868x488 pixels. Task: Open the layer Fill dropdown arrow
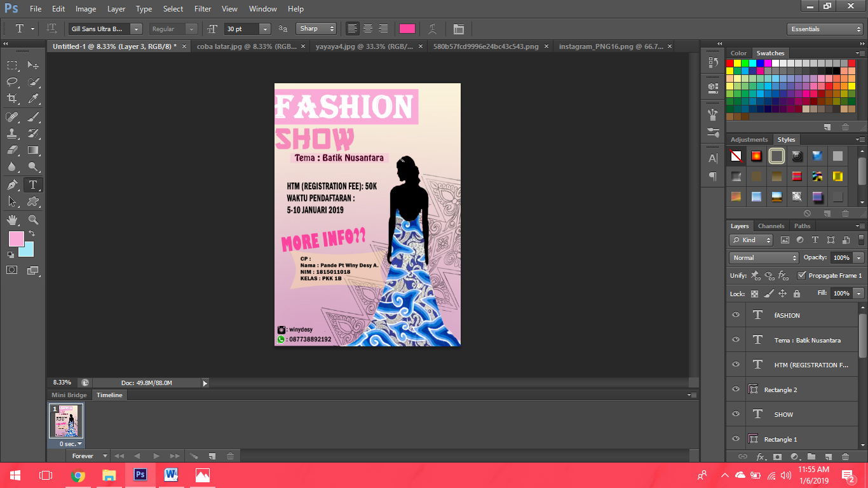[859, 294]
